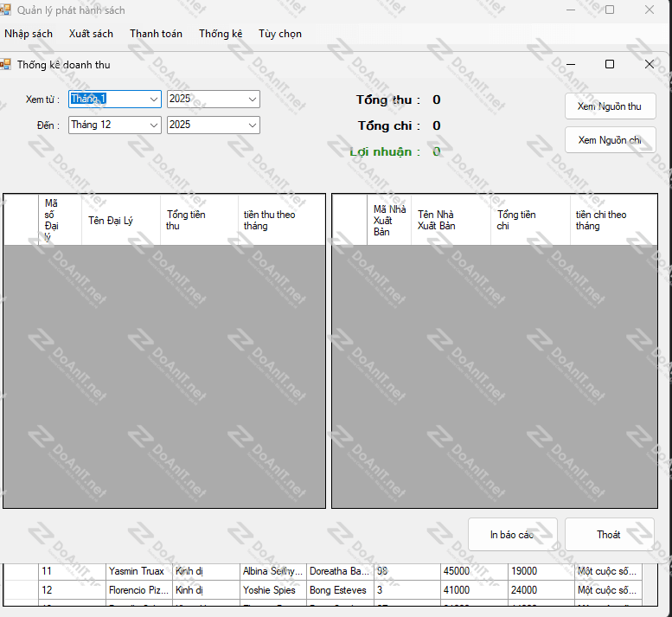Open the Xuất sách menu
Viewport: 672px width, 617px height.
91,34
